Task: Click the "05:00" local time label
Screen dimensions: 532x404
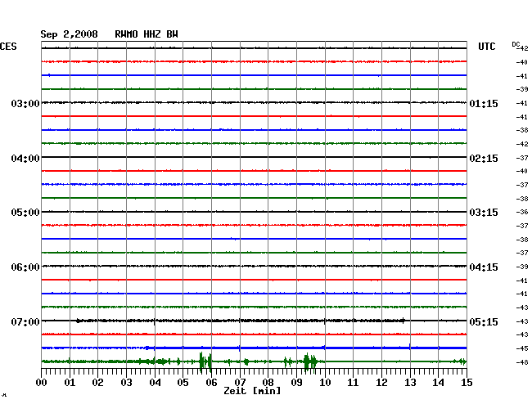Action: pyautogui.click(x=25, y=213)
